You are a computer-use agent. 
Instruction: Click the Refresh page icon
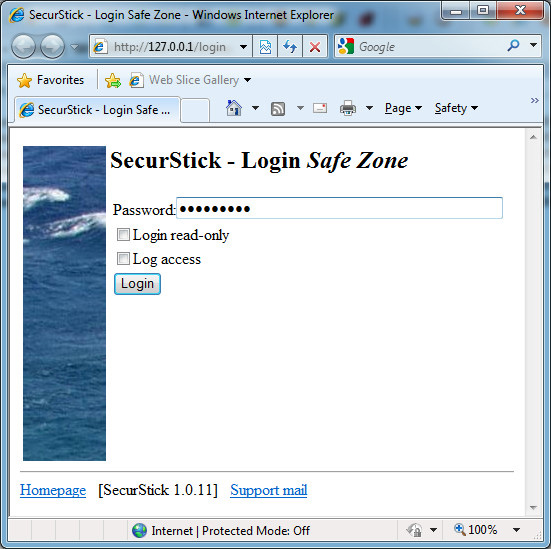coord(290,46)
